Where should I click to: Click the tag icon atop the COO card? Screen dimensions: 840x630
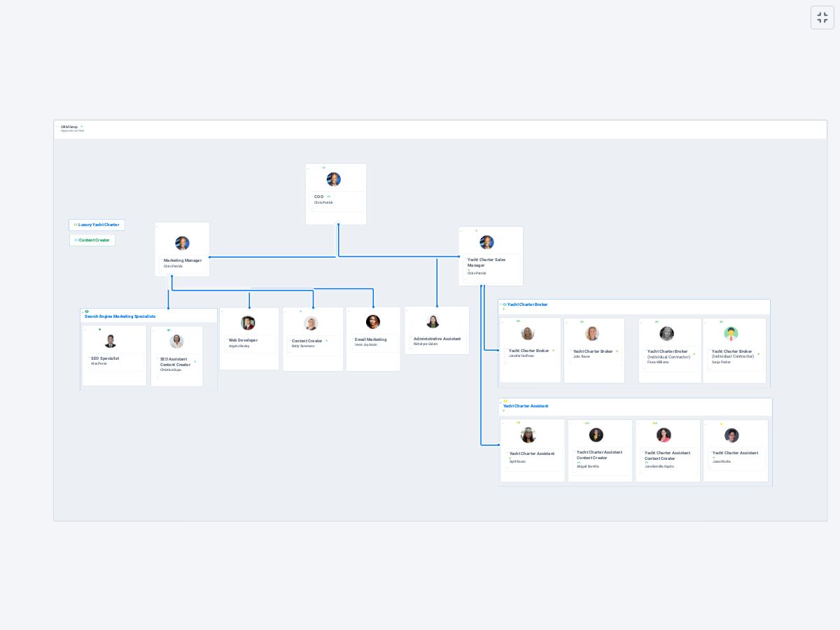click(323, 167)
